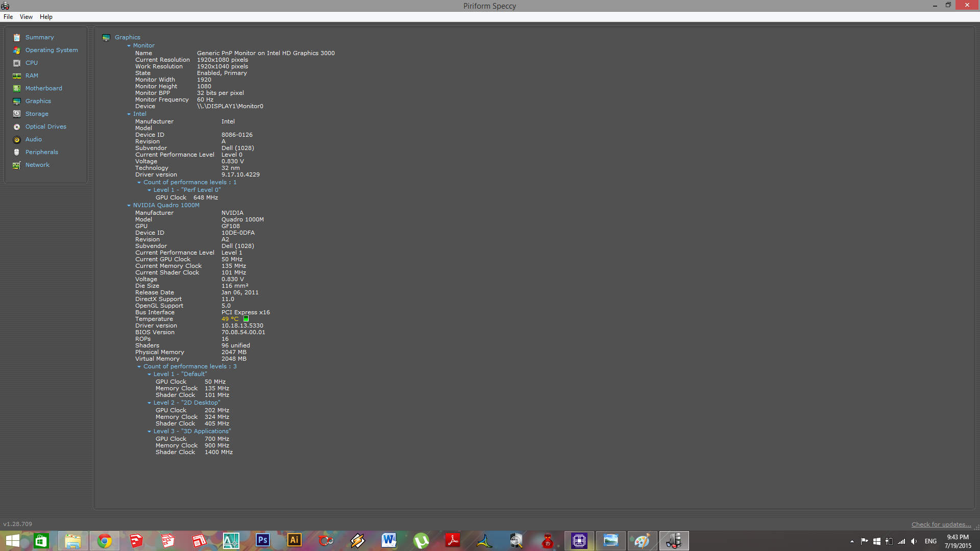This screenshot has width=980, height=551.
Task: Select 'Generic PnP Monitor on Intel HD Graphics 3000'
Action: coord(266,53)
